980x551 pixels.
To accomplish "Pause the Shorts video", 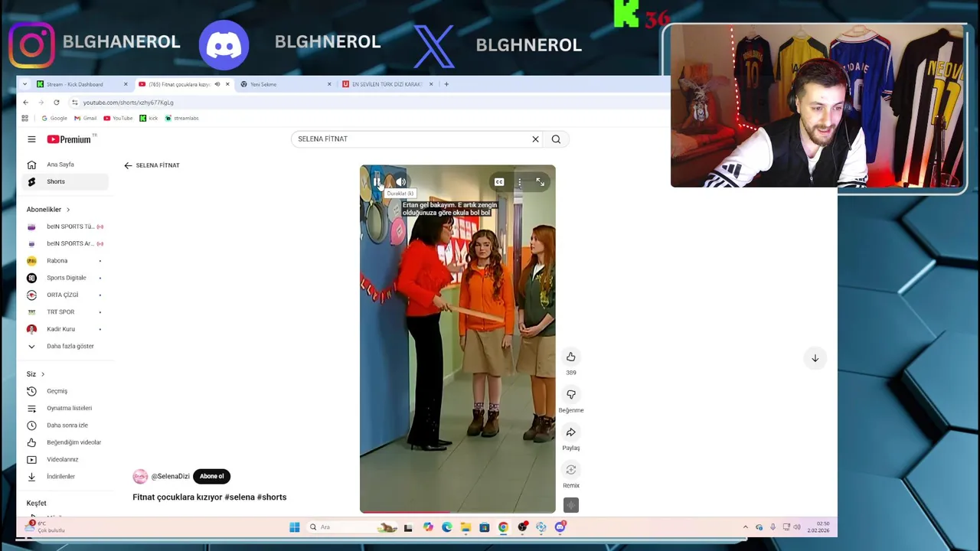I will tap(378, 182).
